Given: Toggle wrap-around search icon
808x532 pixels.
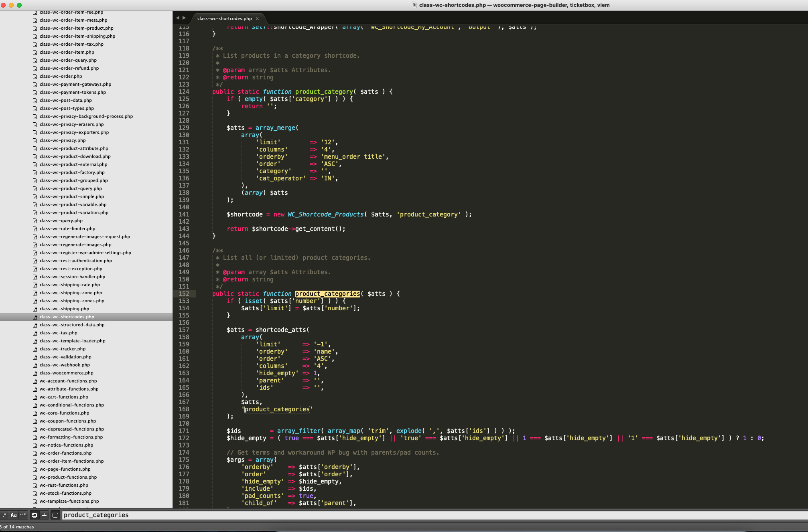Looking at the screenshot, I should (35, 515).
